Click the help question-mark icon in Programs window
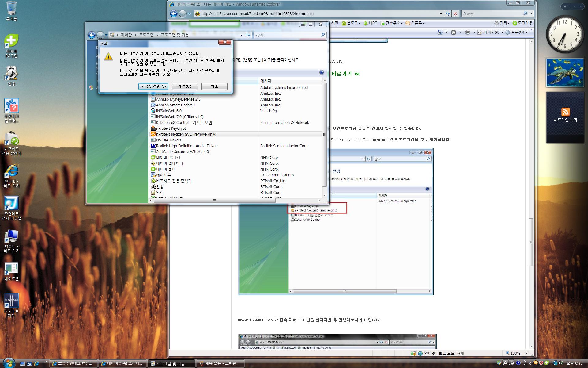The height and width of the screenshot is (368, 588). [322, 72]
